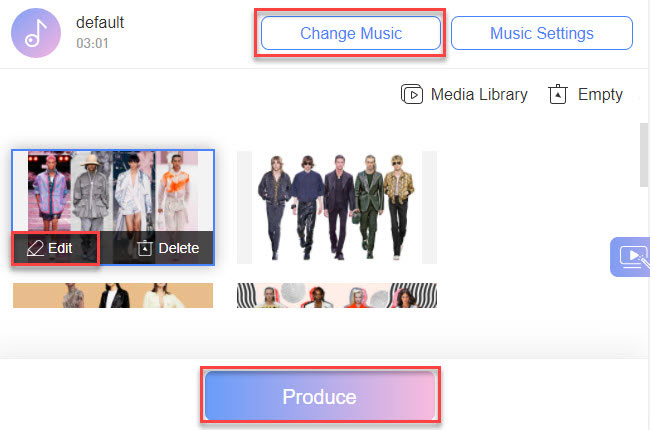Choose the tan background fashion thumbnail

(x=112, y=295)
